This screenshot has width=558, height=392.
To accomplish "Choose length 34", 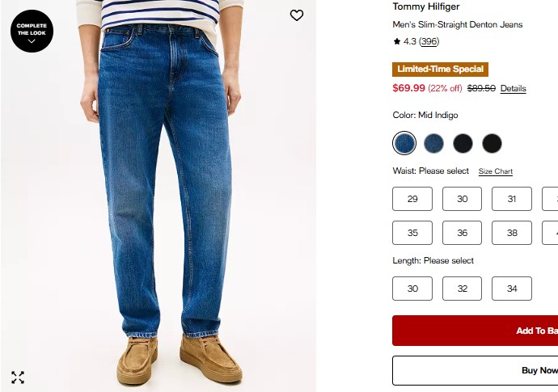I will 512,289.
